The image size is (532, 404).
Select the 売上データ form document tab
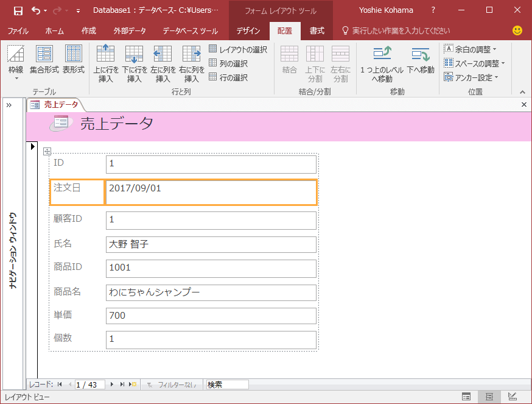pyautogui.click(x=56, y=105)
